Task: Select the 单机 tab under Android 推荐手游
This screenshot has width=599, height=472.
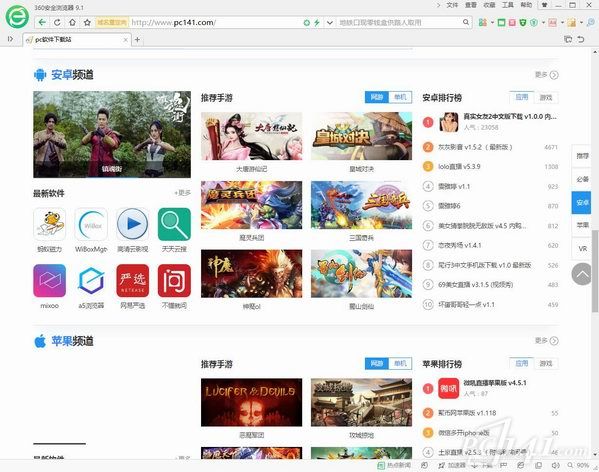Action: pyautogui.click(x=400, y=97)
